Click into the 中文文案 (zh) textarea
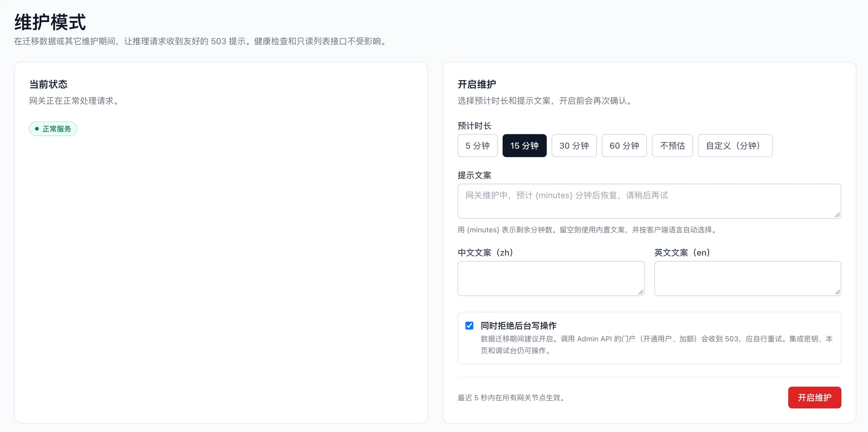Image resolution: width=868 pixels, height=432 pixels. (551, 278)
